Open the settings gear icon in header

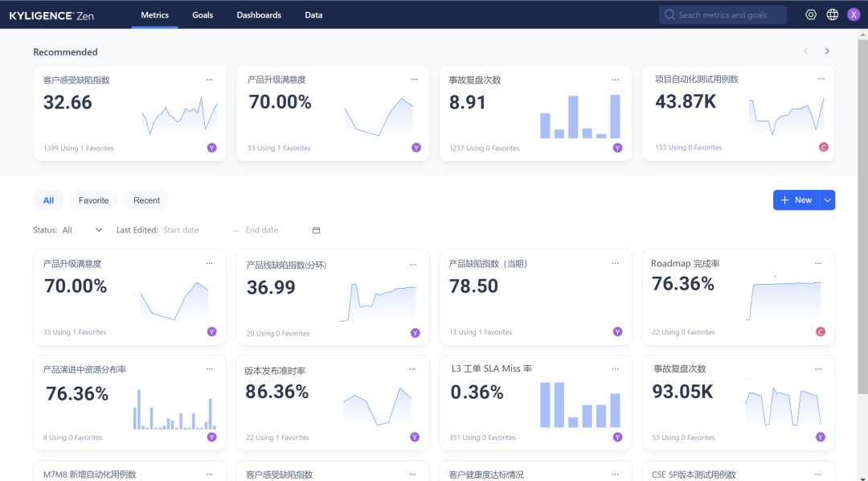point(810,15)
